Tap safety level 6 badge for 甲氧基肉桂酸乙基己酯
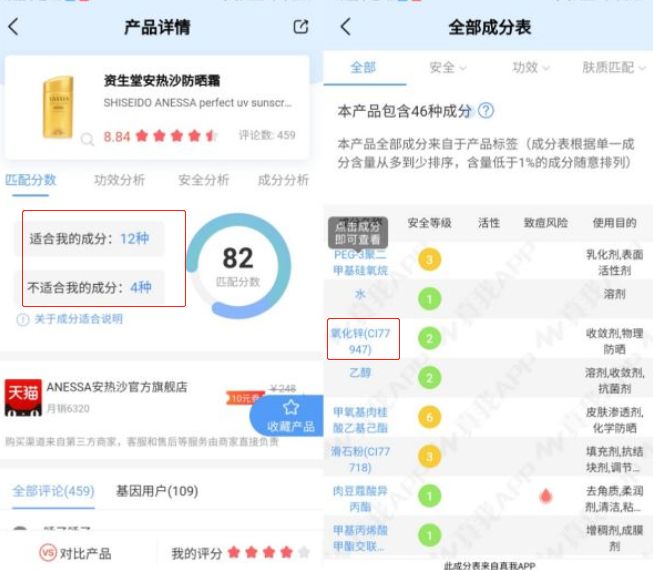 [429, 417]
